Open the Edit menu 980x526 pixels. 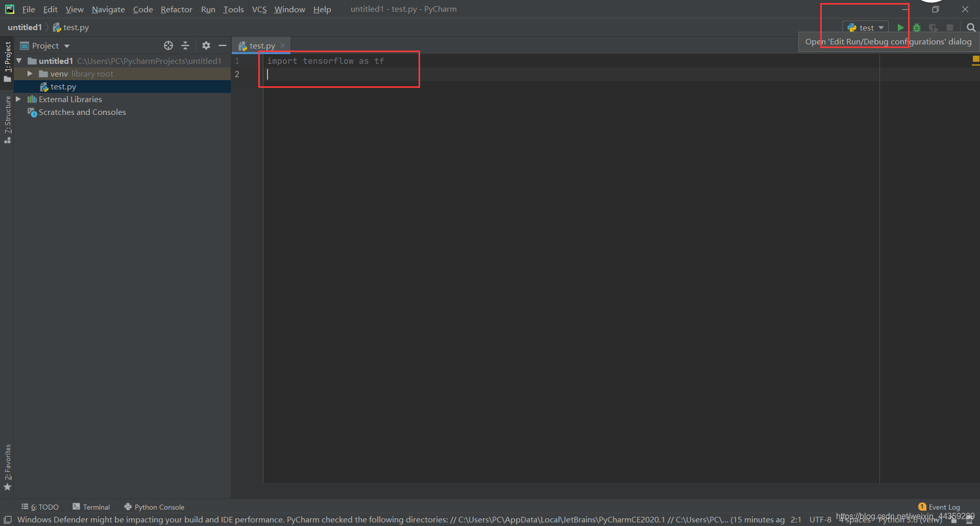coord(50,9)
